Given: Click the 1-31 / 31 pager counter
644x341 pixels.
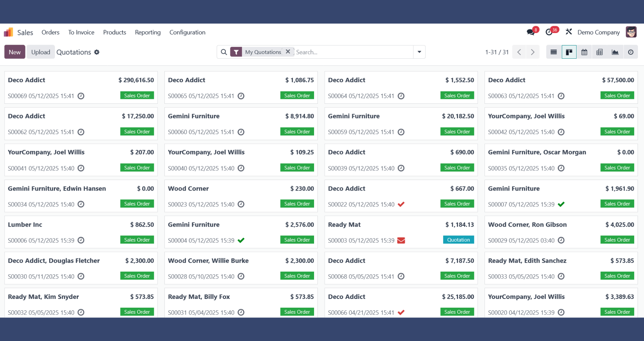Looking at the screenshot, I should coord(497,52).
